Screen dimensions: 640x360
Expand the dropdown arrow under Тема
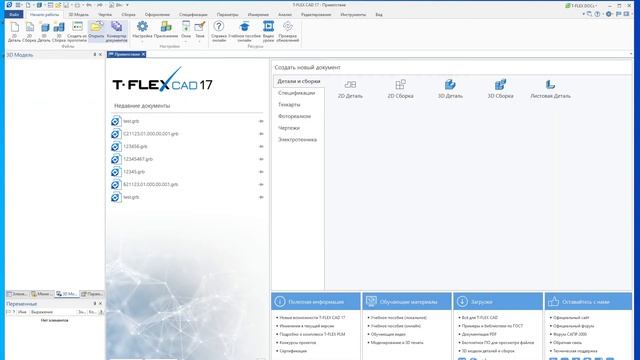tap(200, 41)
